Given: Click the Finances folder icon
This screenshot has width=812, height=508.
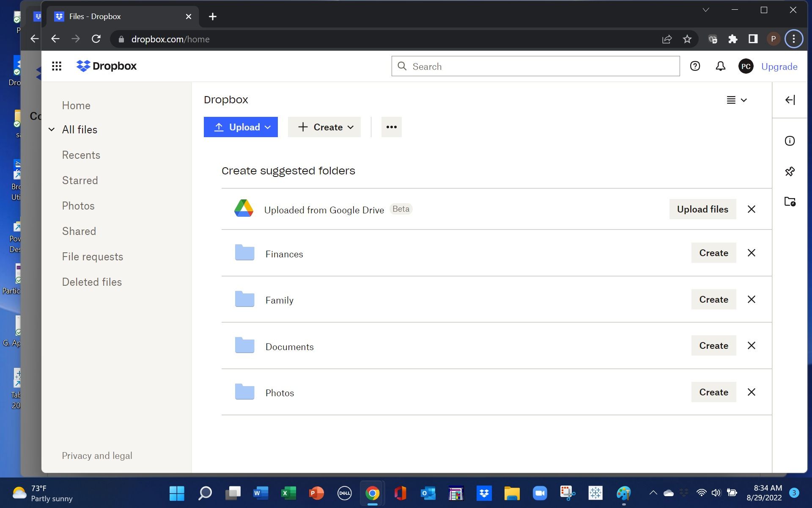Looking at the screenshot, I should pos(244,253).
